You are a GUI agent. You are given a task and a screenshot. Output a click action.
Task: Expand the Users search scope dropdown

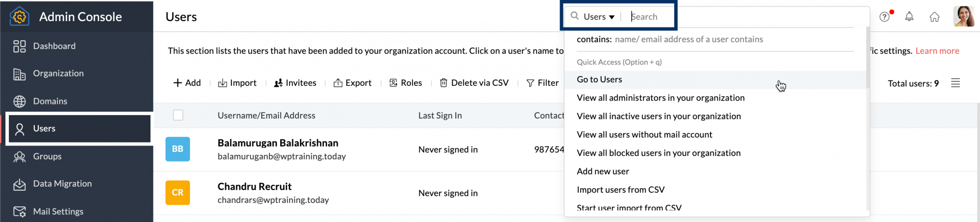tap(599, 17)
